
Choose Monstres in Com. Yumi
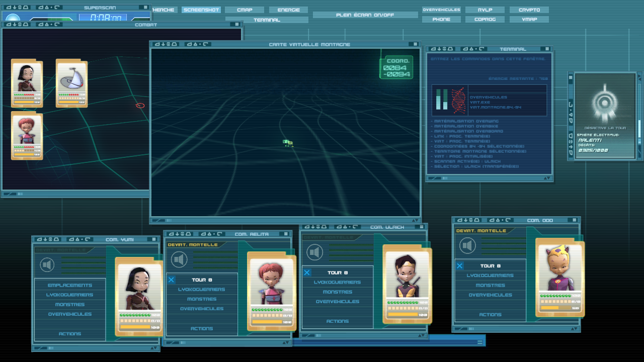click(70, 304)
